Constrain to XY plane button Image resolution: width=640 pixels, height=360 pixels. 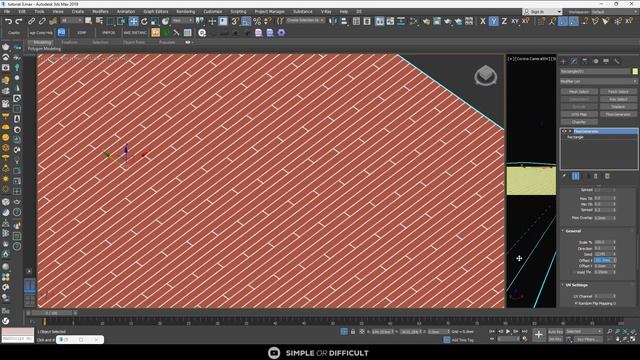515,21
